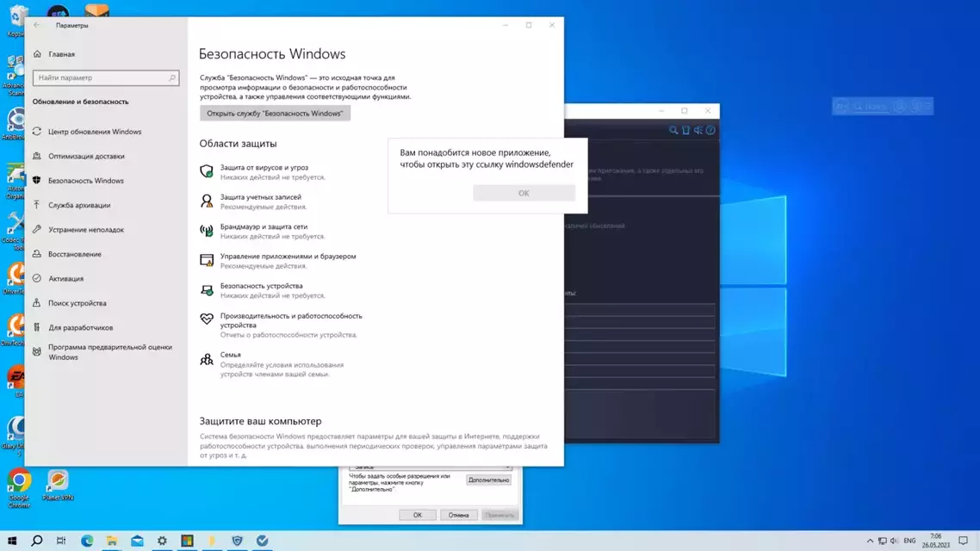
Task: Click the magnifier icon in settings search box
Action: pos(172,77)
